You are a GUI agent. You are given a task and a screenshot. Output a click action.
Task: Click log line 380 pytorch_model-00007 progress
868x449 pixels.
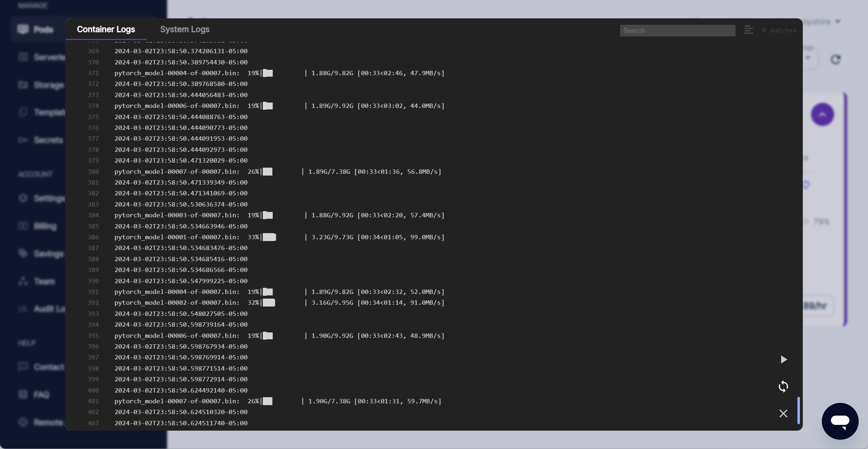pos(278,172)
